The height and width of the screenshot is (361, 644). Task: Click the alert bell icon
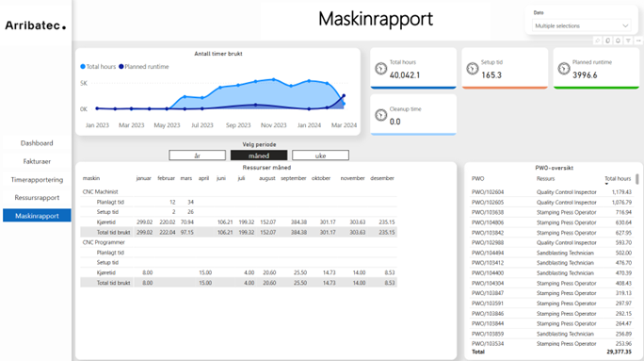pyautogui.click(x=619, y=41)
